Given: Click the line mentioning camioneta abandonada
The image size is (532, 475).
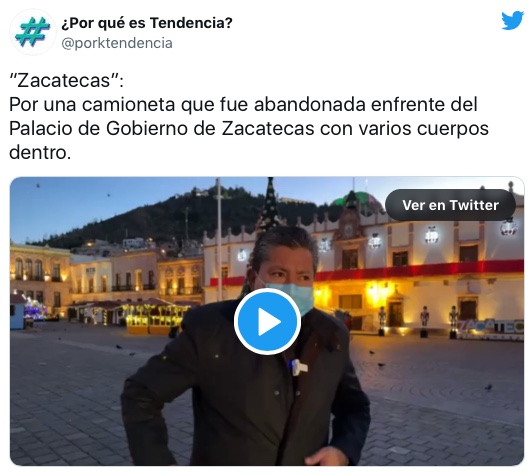Looking at the screenshot, I should pos(243,104).
